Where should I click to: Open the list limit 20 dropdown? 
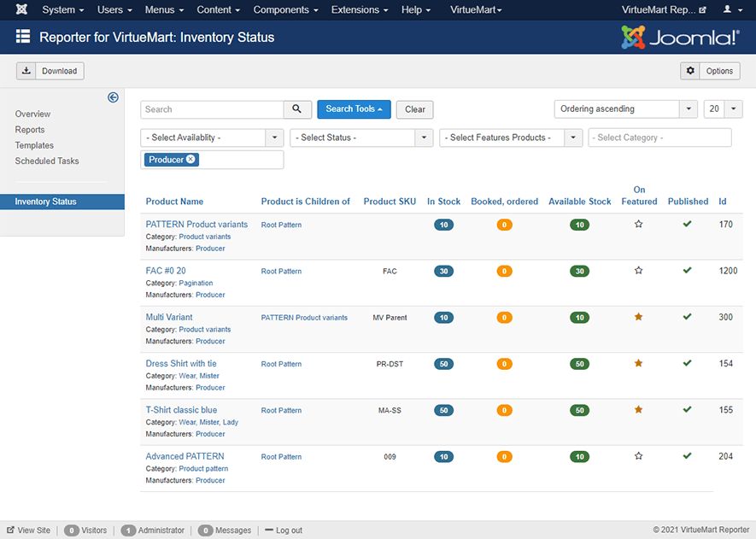click(x=723, y=109)
